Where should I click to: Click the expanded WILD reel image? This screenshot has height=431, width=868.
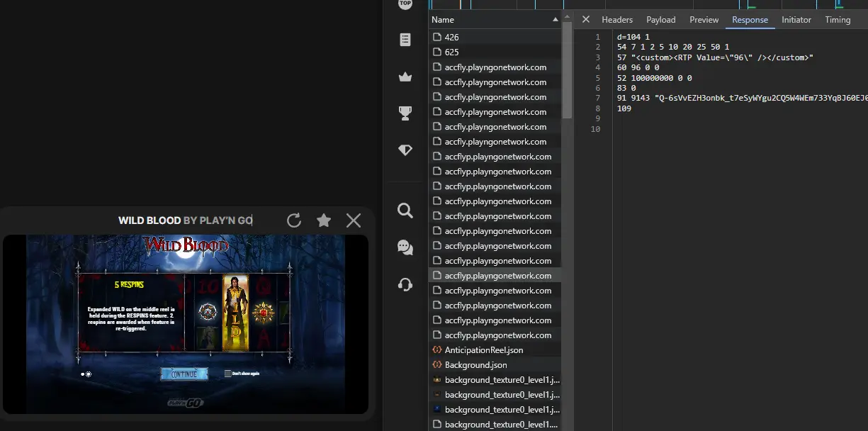point(237,312)
